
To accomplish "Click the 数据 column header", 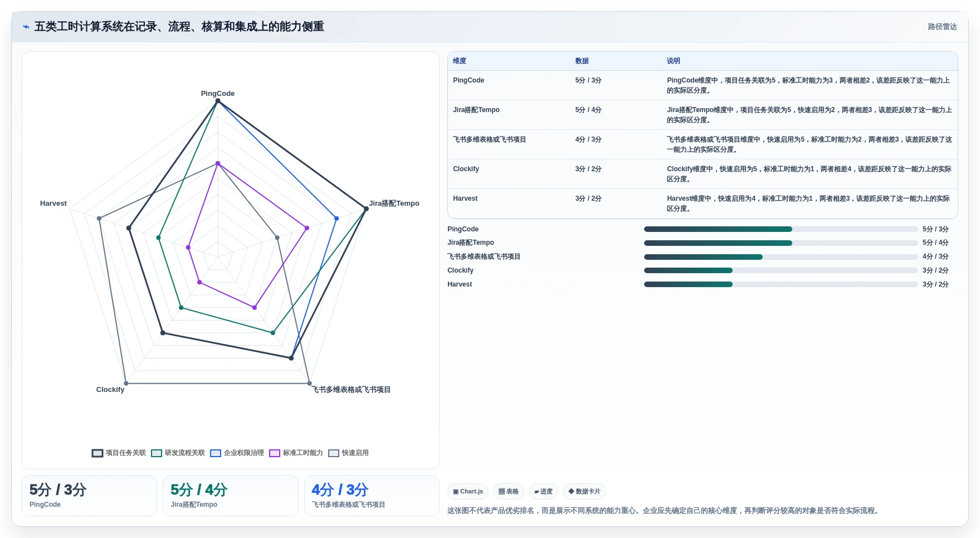I will click(x=582, y=61).
